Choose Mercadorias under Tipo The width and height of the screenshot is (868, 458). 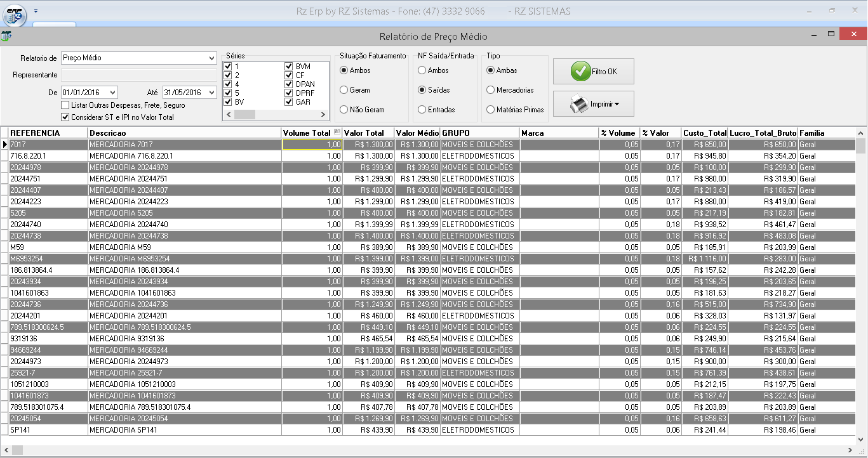click(490, 90)
